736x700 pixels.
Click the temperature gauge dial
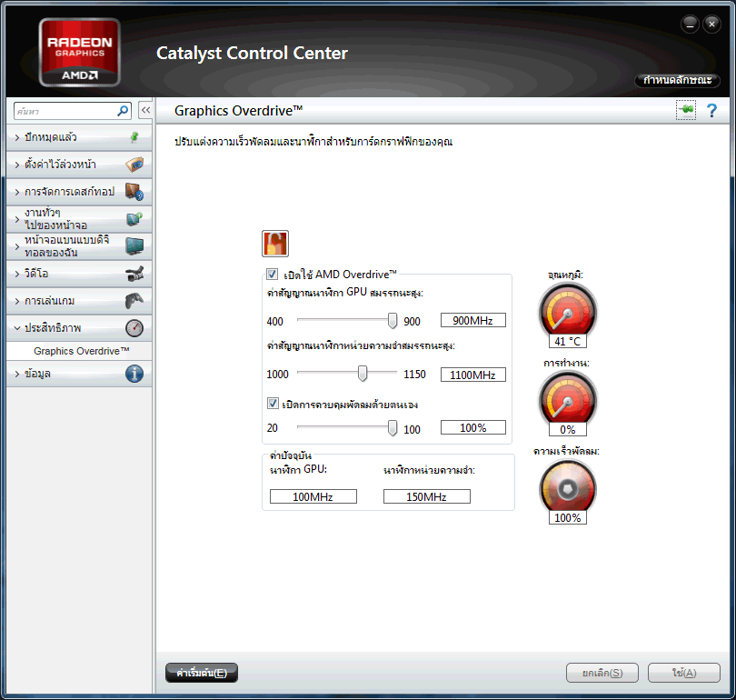click(568, 310)
